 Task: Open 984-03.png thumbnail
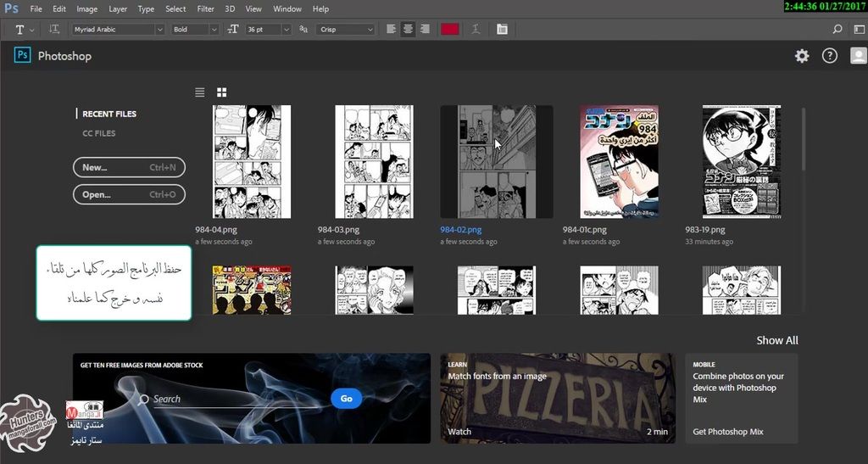pos(374,162)
